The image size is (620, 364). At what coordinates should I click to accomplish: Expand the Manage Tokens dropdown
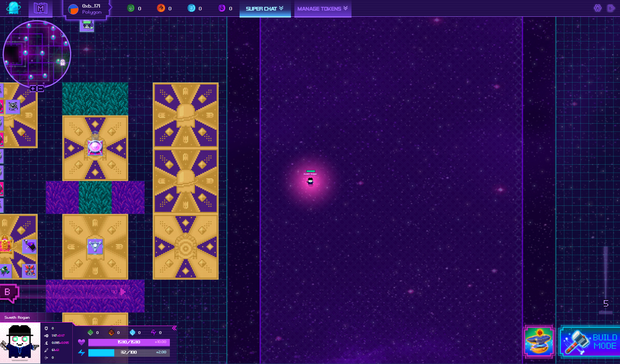[x=322, y=8]
